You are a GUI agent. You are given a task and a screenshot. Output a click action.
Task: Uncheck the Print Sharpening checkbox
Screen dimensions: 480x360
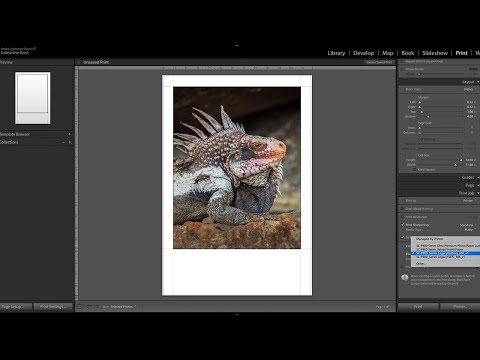[402, 225]
